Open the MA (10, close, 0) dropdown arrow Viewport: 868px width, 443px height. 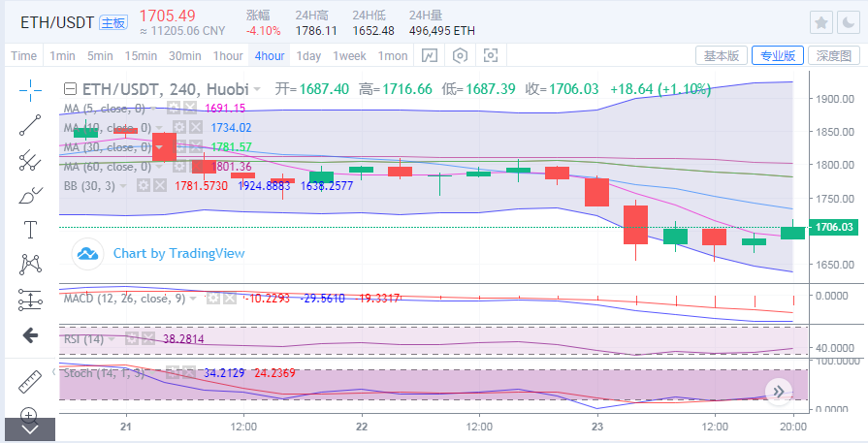[159, 128]
